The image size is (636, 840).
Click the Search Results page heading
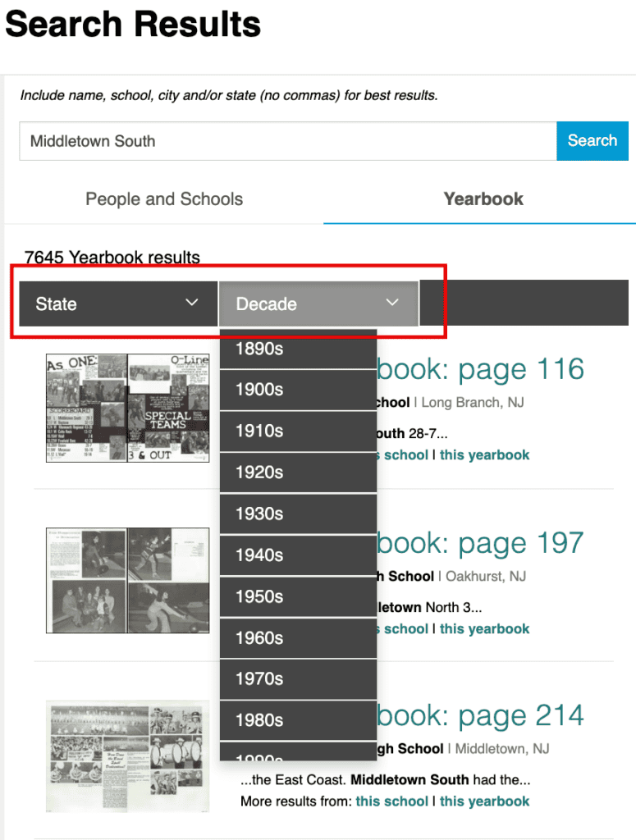tap(133, 24)
